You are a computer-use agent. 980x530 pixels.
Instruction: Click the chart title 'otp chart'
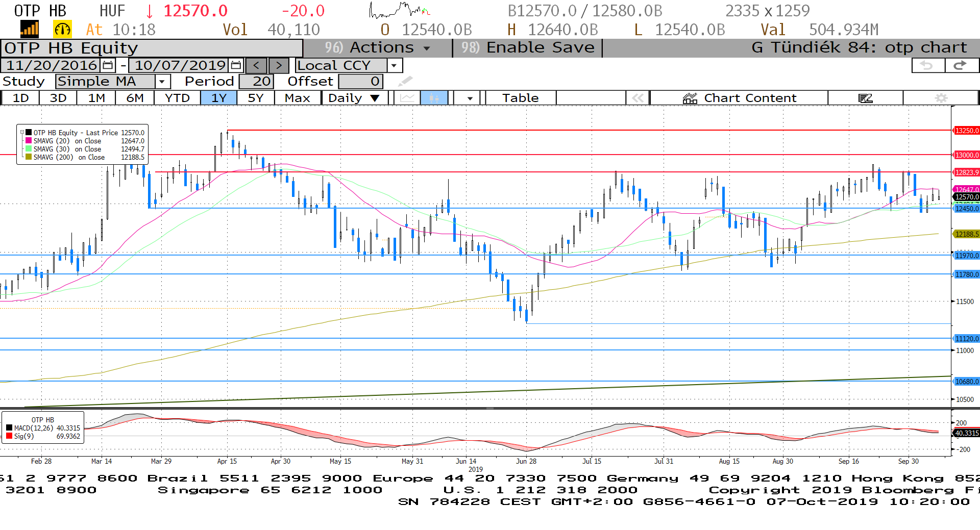coord(925,47)
